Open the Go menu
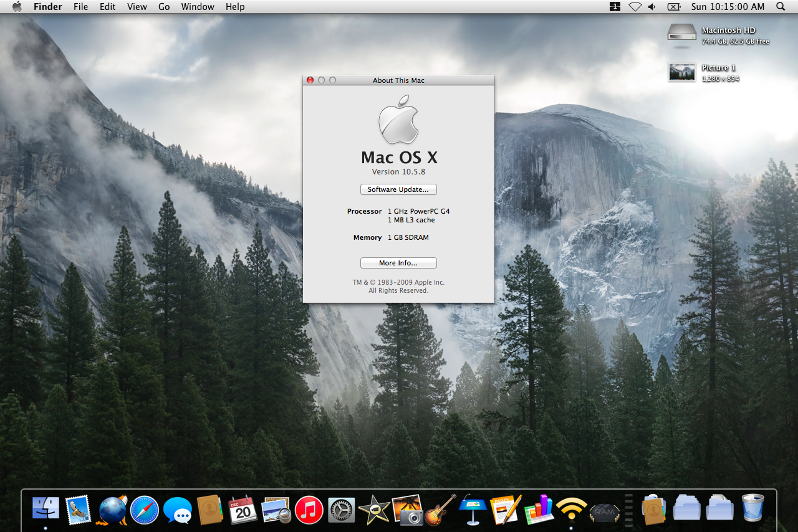Image resolution: width=798 pixels, height=532 pixels. (x=164, y=7)
